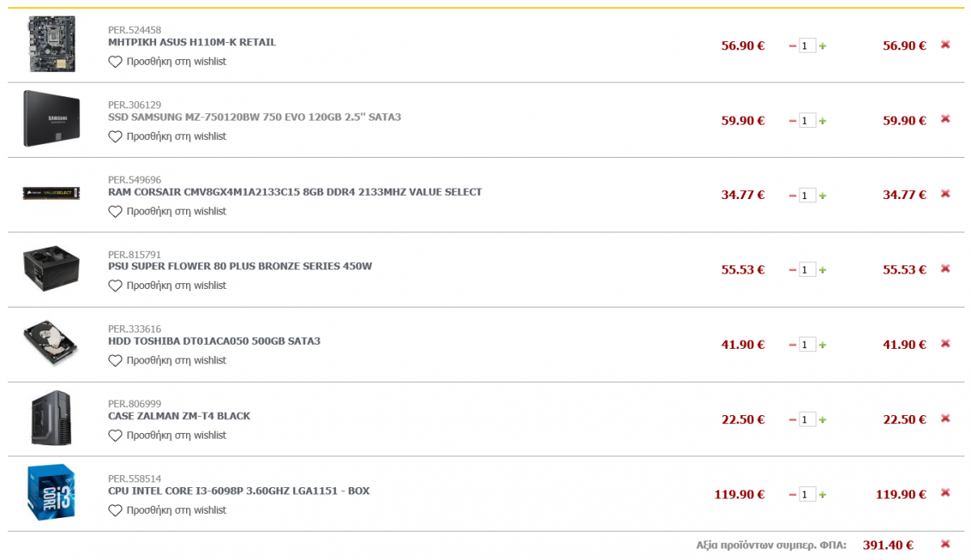This screenshot has height=560, width=971.
Task: Decrease quantity of Samsung SSD
Action: click(x=793, y=121)
